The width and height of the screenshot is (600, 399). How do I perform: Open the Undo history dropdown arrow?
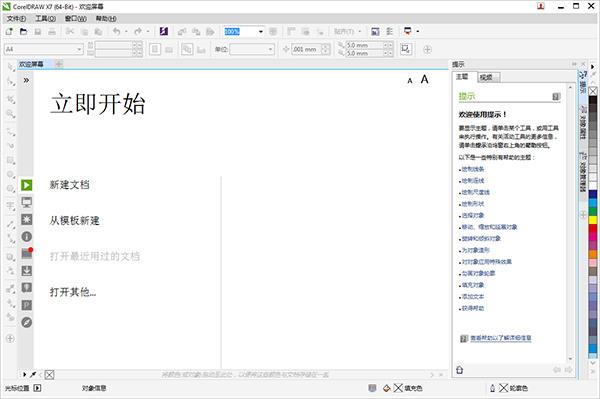pos(126,31)
